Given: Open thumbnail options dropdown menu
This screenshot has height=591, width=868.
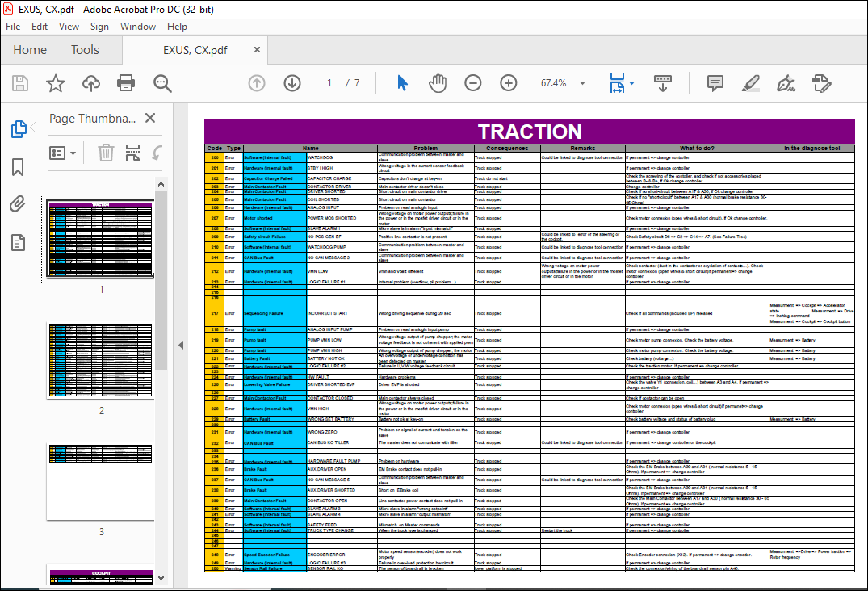Looking at the screenshot, I should tap(62, 153).
